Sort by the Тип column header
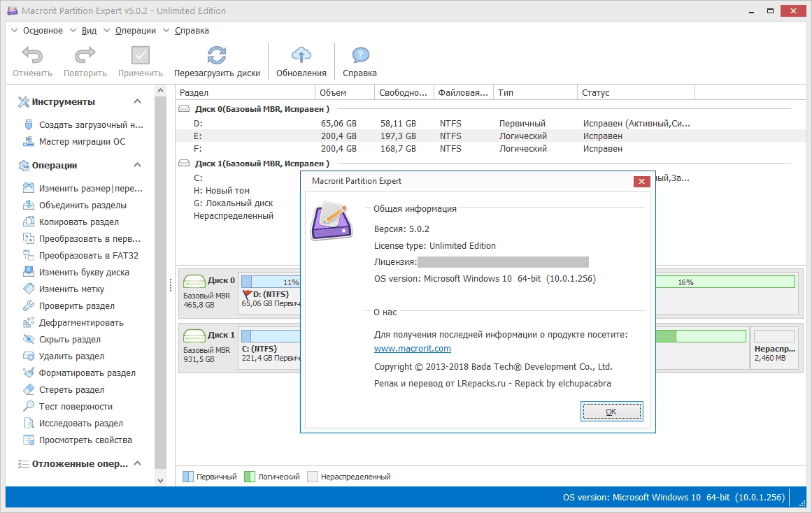Screen dimensions: 812x513 (x=535, y=93)
